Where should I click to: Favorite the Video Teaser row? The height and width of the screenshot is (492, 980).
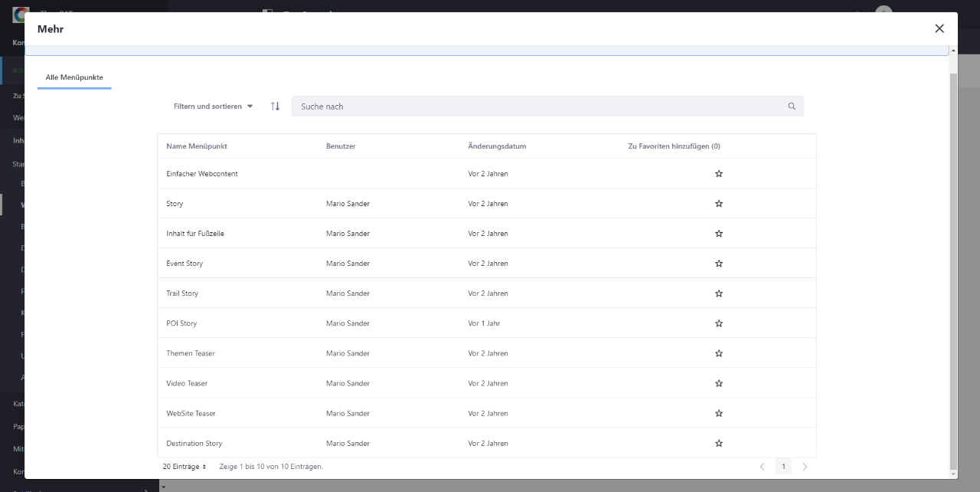[x=718, y=383]
